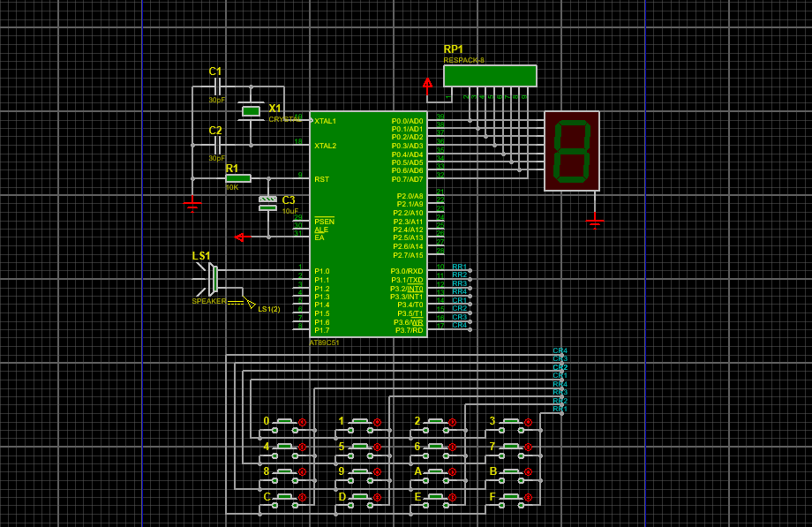The width and height of the screenshot is (812, 527).
Task: Click the P3.2/INT0 pin label
Action: 407,289
